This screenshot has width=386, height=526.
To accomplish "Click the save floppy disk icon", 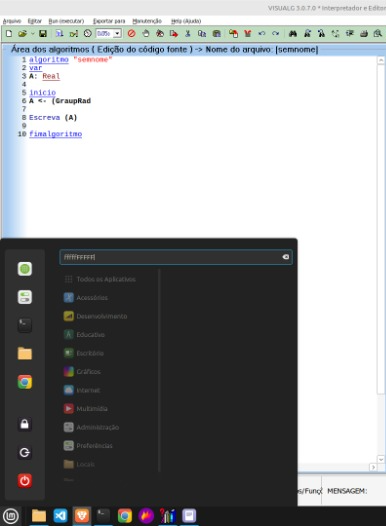I will point(43,34).
